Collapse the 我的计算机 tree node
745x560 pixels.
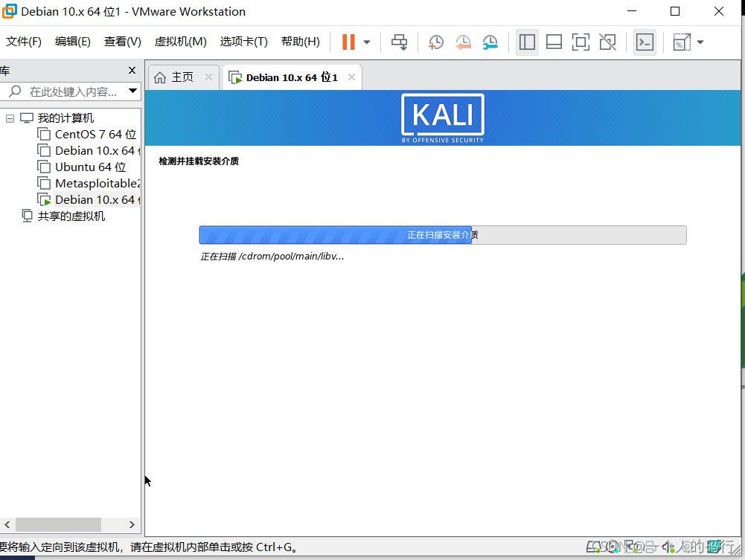tap(10, 118)
